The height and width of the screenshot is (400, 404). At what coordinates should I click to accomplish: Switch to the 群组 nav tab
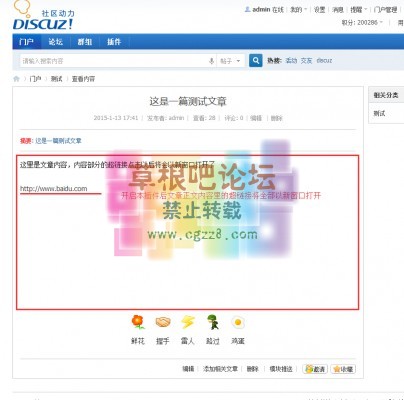pos(85,42)
